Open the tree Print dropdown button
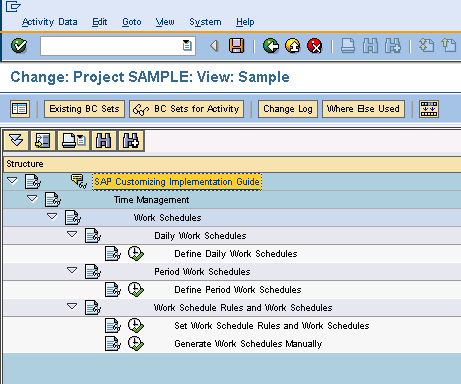The width and height of the screenshot is (461, 384). (x=74, y=140)
